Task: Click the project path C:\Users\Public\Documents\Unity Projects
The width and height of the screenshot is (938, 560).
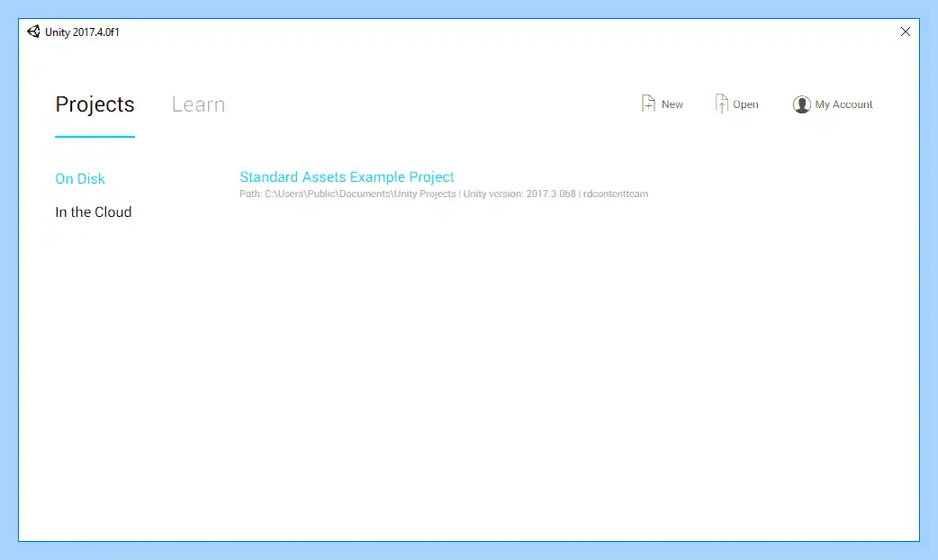Action: (x=360, y=194)
